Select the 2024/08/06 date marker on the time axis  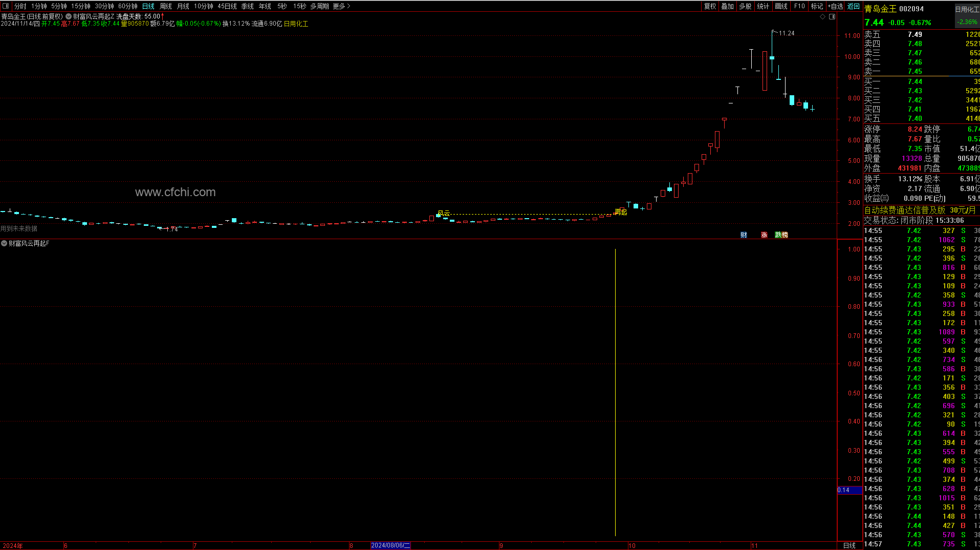pyautogui.click(x=390, y=545)
